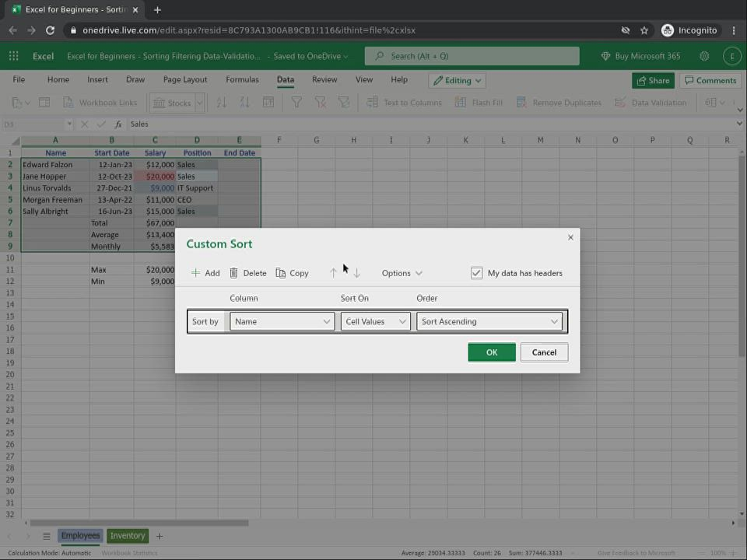Click Buy Microsoft 365
Image resolution: width=747 pixels, height=560 pixels.
(640, 56)
